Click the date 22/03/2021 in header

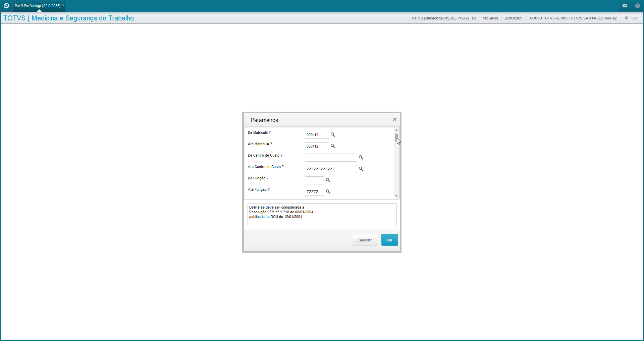[x=514, y=18]
